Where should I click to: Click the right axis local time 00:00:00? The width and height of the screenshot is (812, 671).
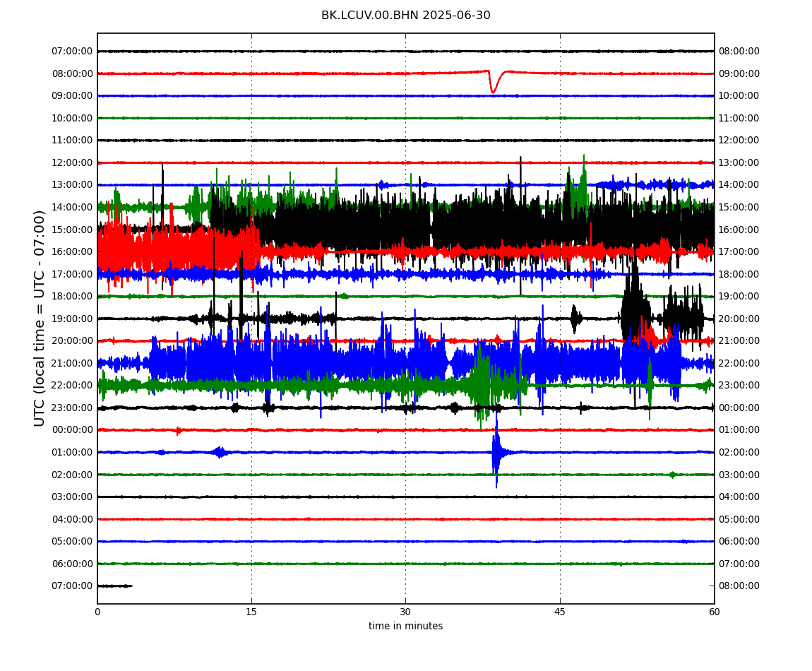739,408
